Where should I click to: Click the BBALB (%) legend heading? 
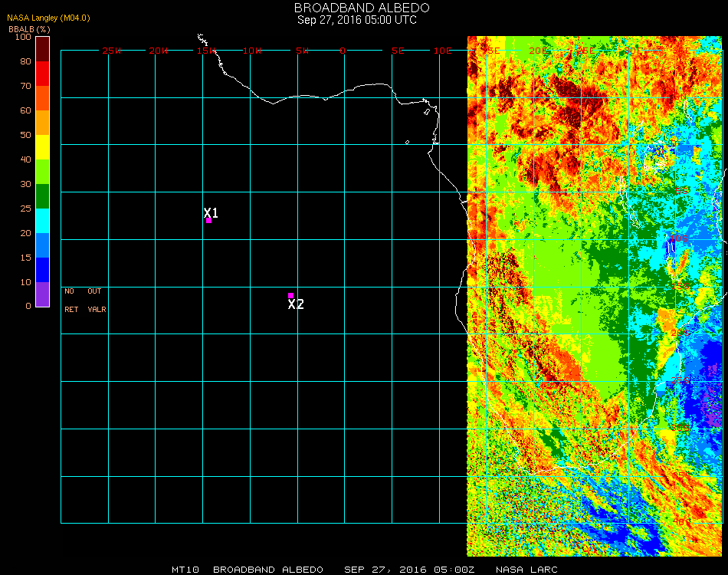(29, 28)
